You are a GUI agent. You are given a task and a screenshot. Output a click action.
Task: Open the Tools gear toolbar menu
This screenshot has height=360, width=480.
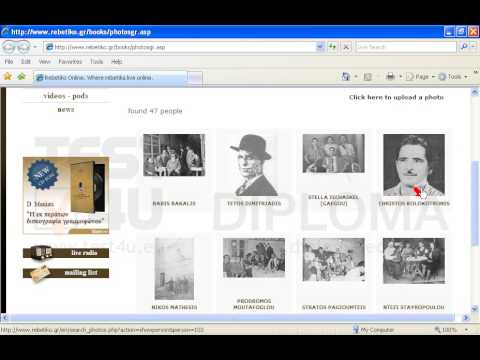pos(453,77)
